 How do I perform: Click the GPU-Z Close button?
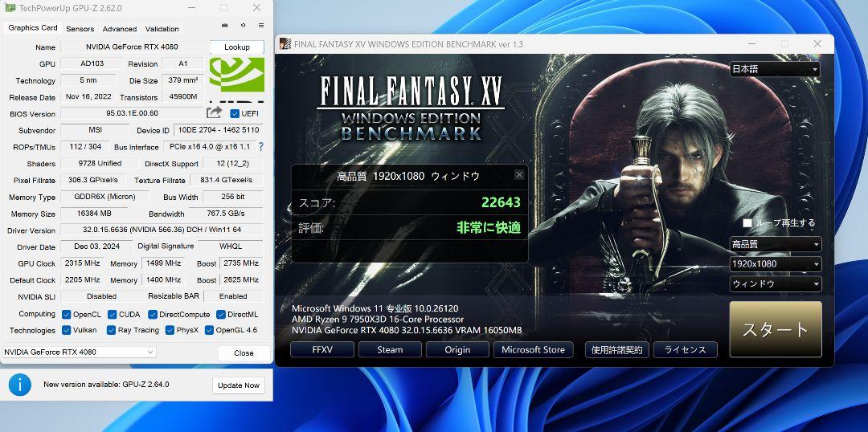pyautogui.click(x=244, y=353)
